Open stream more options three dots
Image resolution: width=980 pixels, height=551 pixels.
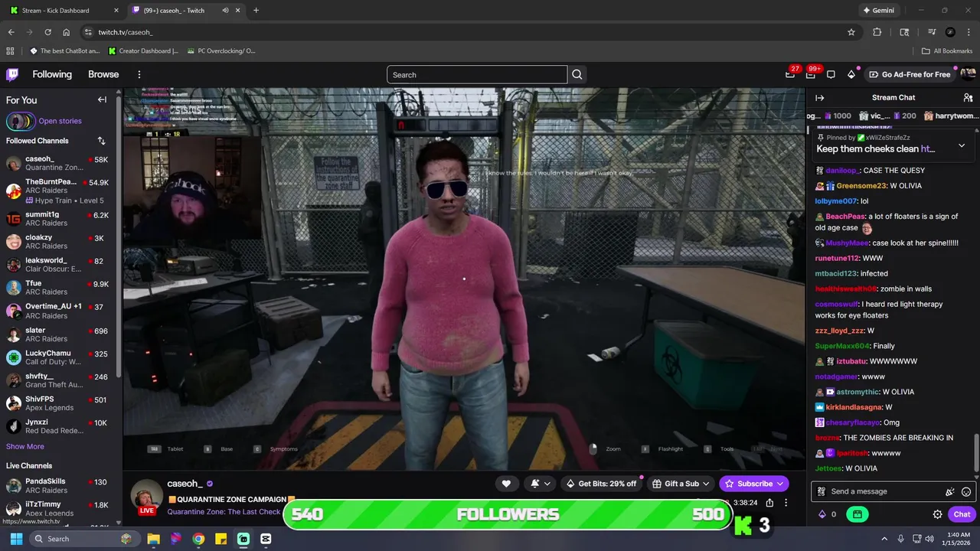coord(786,503)
